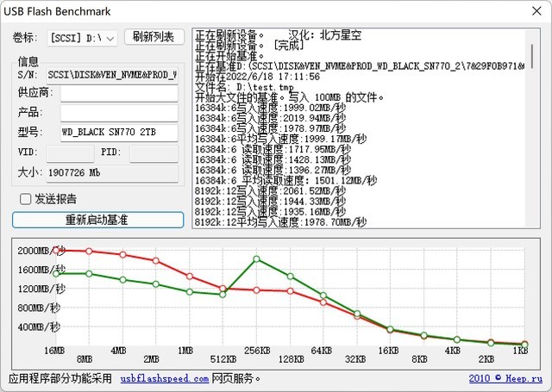Click green read data point at 4MB
Viewport: 552px width, 392px height.
click(122, 280)
